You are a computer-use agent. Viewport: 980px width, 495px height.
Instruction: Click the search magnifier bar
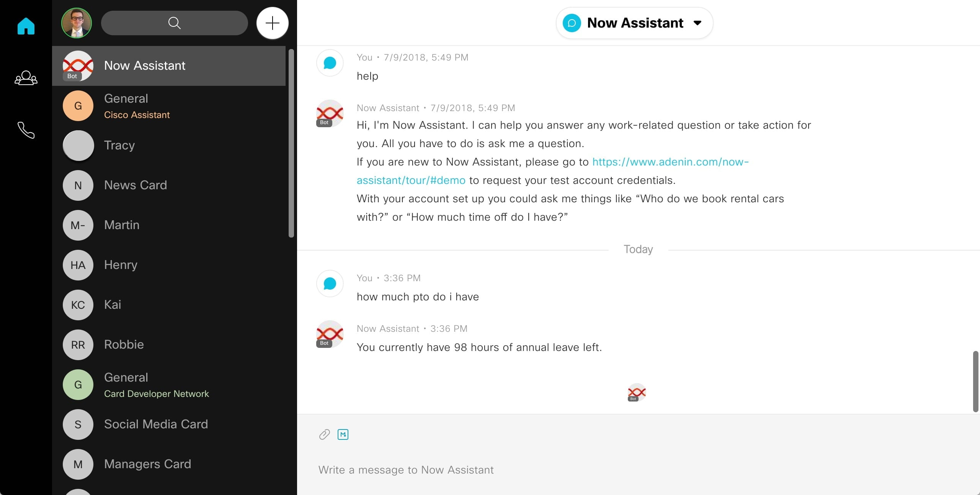(x=174, y=23)
